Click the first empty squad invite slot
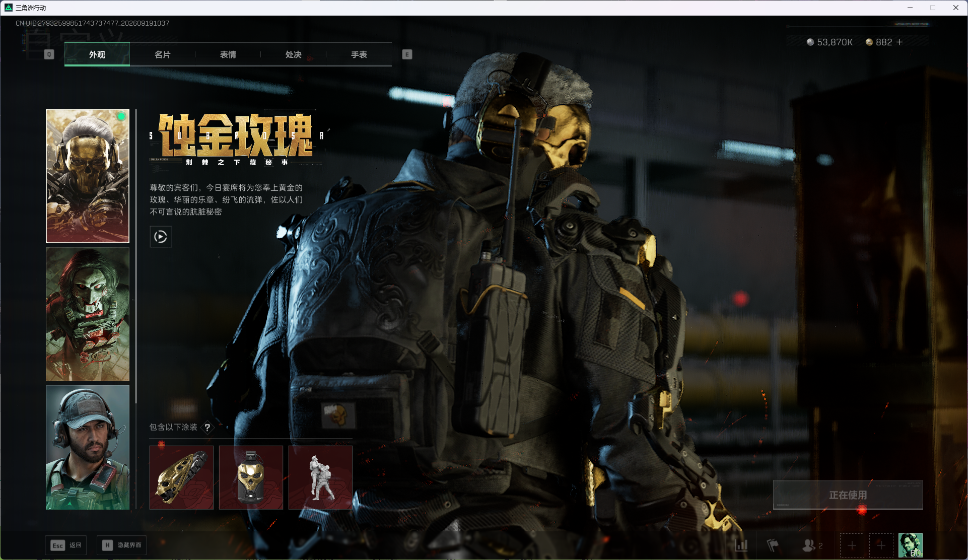The height and width of the screenshot is (560, 968). (x=852, y=545)
